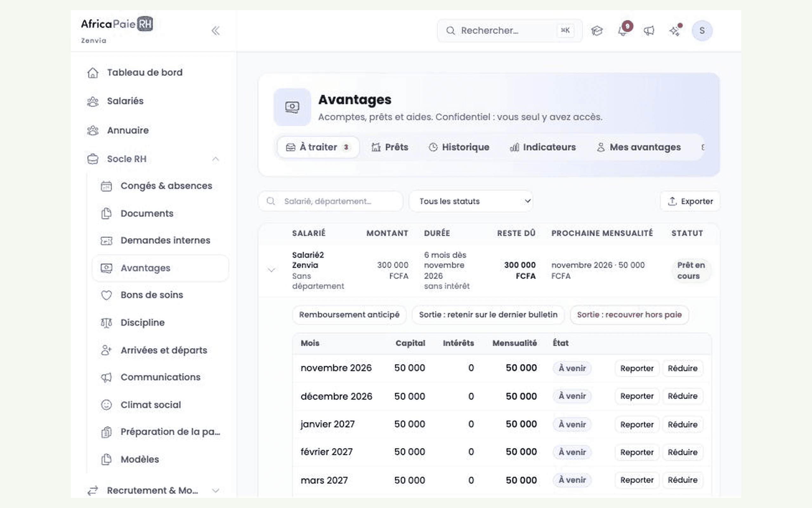The width and height of the screenshot is (812, 508).
Task: Click Sortie : retenir sur le dernier bulletin
Action: tap(488, 315)
